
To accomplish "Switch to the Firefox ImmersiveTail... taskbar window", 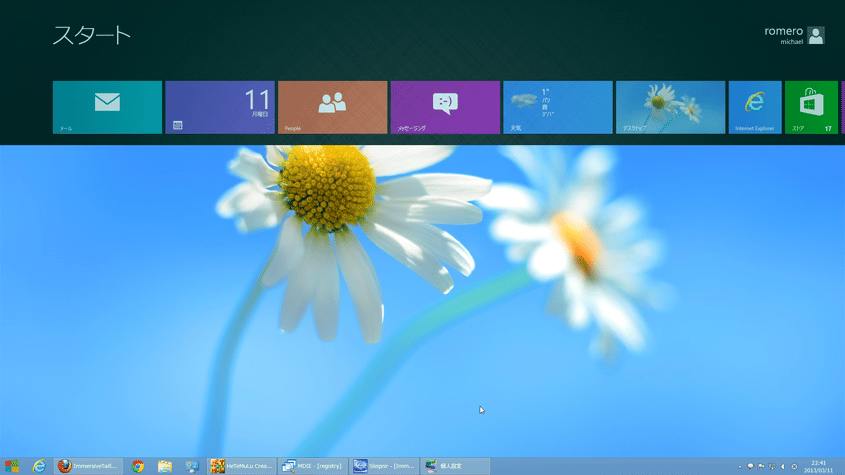I will click(88, 466).
